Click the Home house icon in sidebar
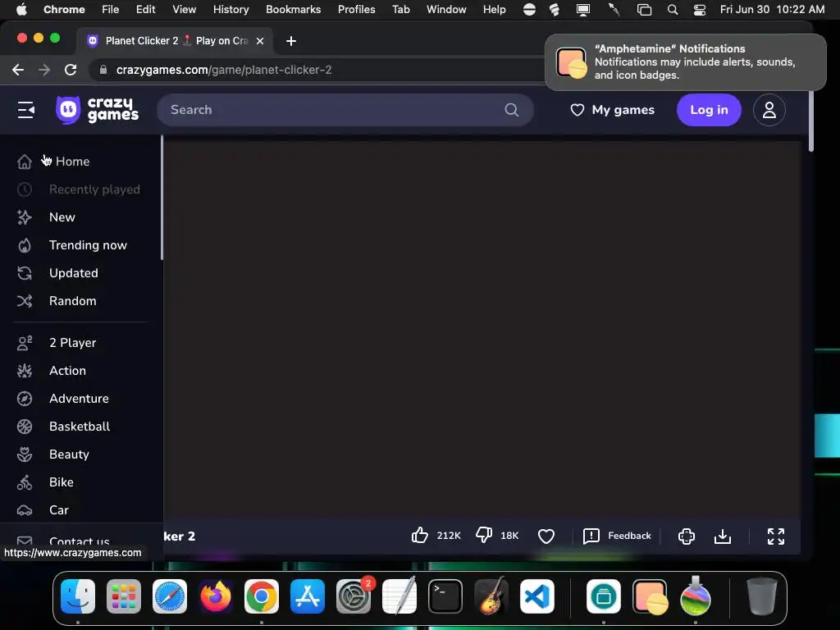The width and height of the screenshot is (840, 630). (x=24, y=162)
